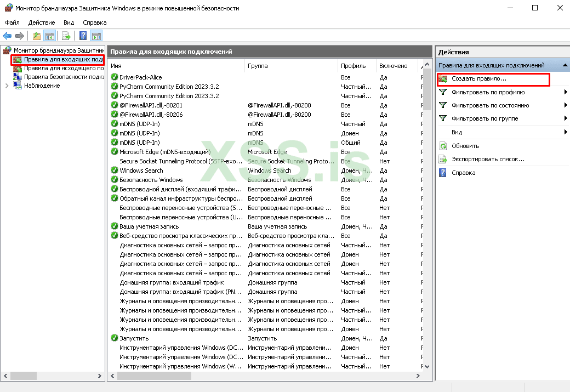This screenshot has height=392, width=570.
Task: Select Правила безопасности подключения in the tree
Action: [x=64, y=77]
